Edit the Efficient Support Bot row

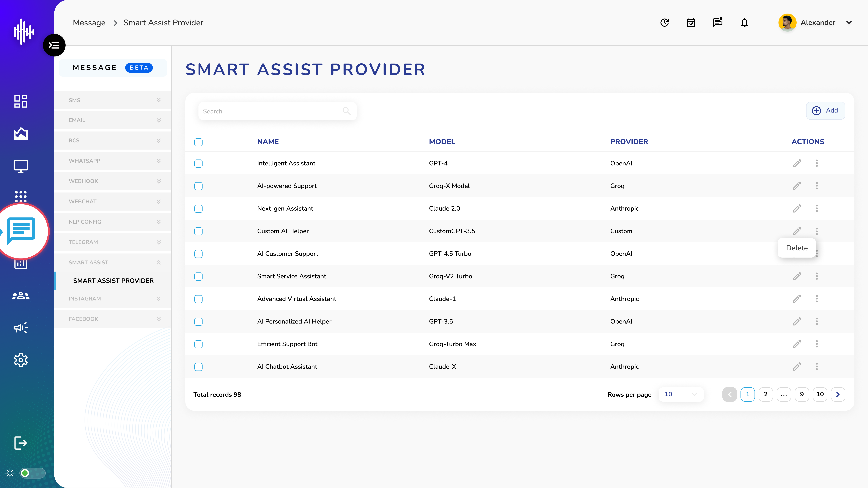[x=797, y=344]
